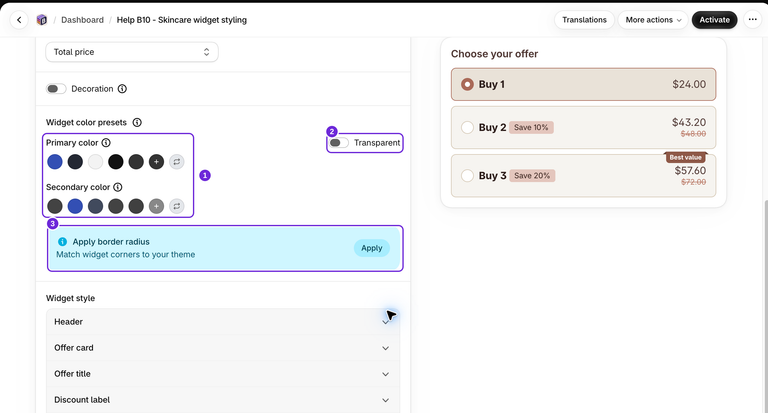
Task: Apply border radius with Apply button
Action: [372, 248]
